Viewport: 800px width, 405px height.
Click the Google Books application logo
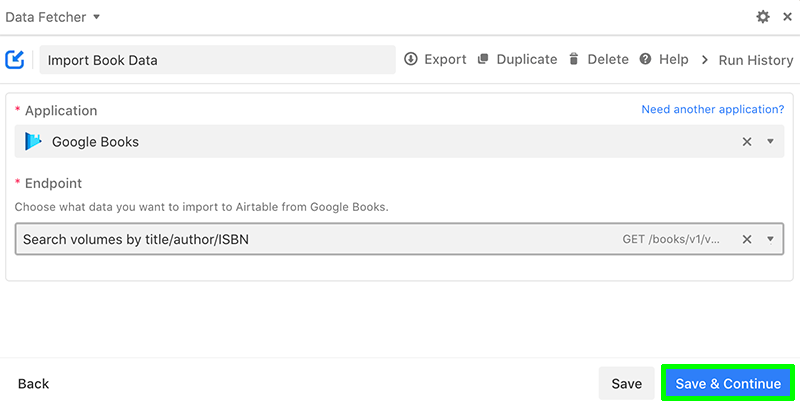33,141
